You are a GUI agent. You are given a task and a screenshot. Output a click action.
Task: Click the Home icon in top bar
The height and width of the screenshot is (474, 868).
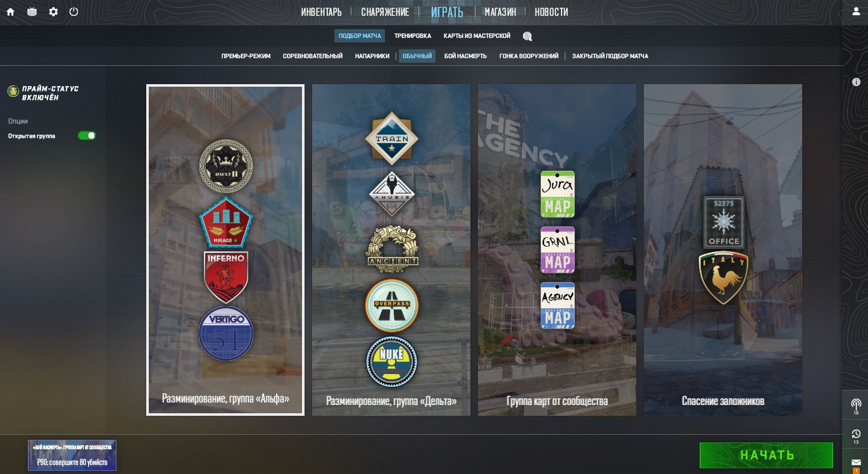pos(10,12)
